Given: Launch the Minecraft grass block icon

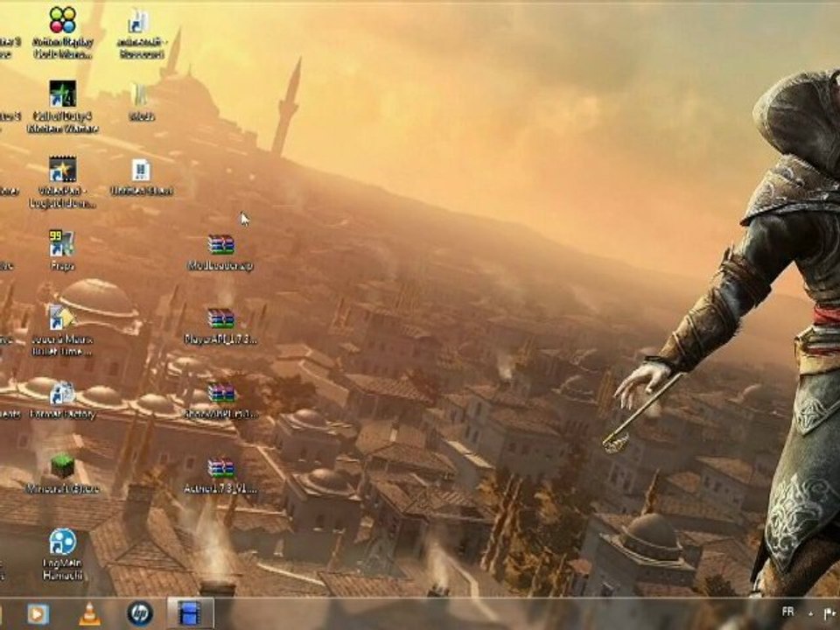Looking at the screenshot, I should pyautogui.click(x=62, y=466).
